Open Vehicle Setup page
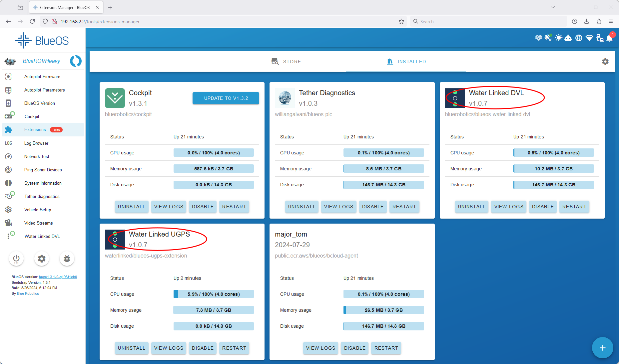This screenshot has height=364, width=619. (x=43, y=210)
